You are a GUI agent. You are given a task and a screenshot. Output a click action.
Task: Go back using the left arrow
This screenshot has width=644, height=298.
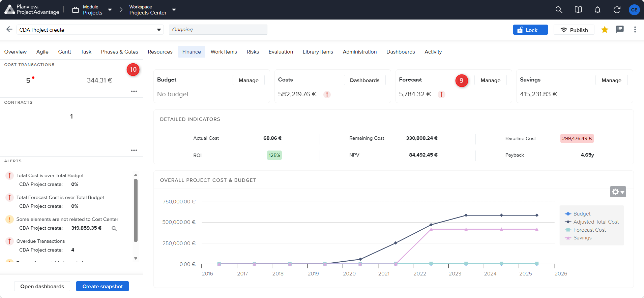9,29
